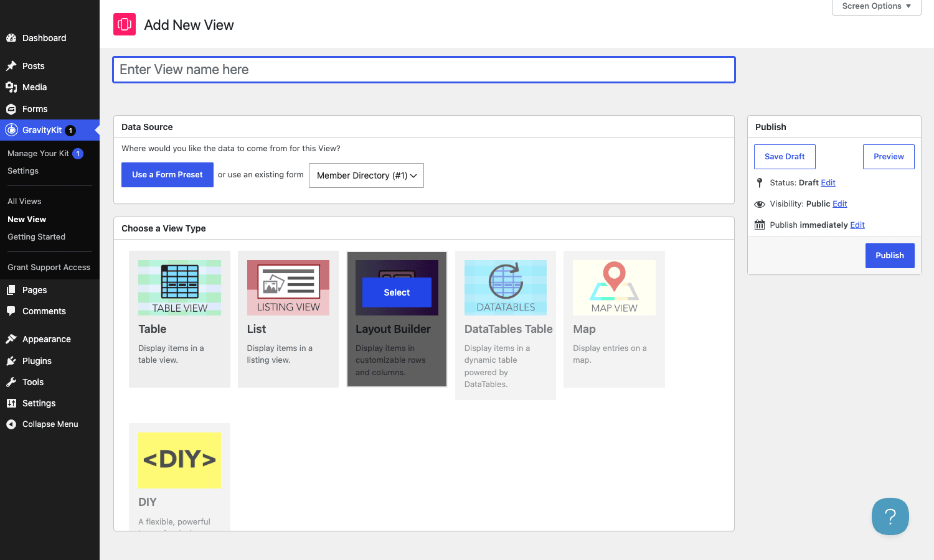Open the Member Directory form dropdown
This screenshot has height=560, width=934.
[366, 175]
